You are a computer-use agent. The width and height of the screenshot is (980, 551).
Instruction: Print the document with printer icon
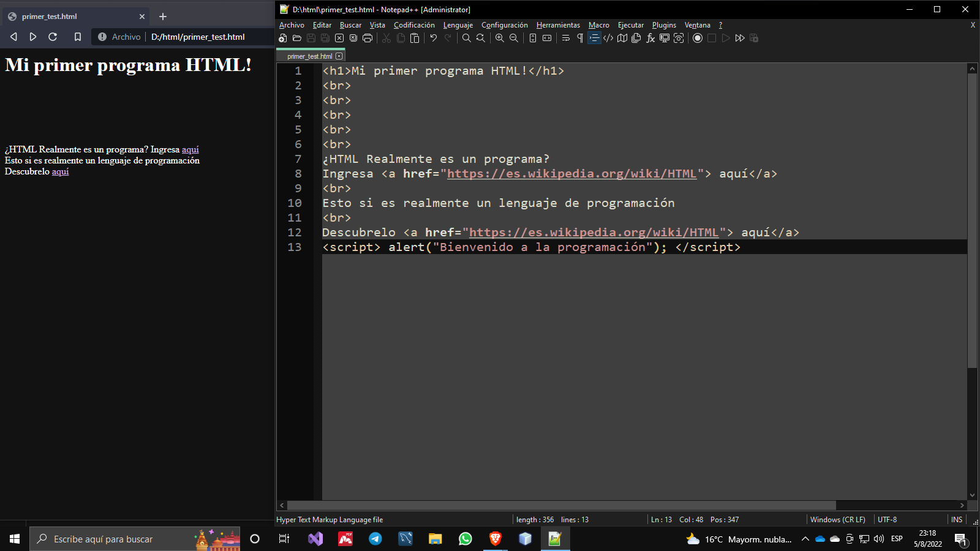367,38
